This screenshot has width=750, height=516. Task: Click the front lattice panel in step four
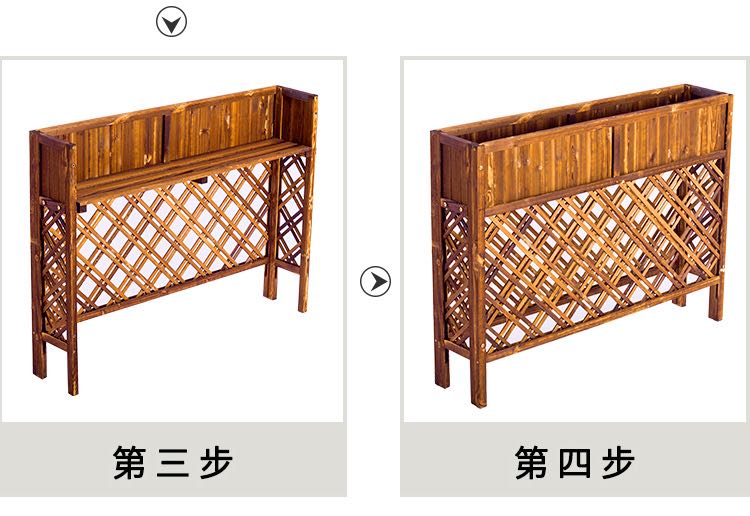tap(603, 258)
